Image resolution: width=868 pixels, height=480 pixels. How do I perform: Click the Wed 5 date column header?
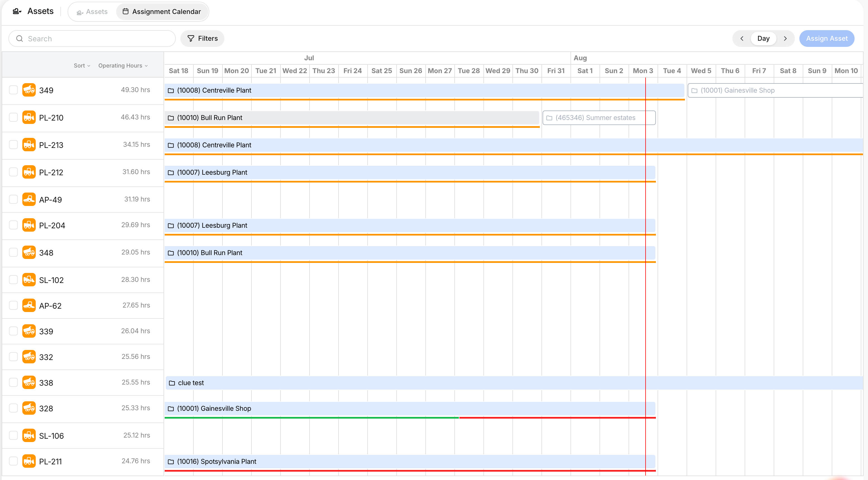pyautogui.click(x=701, y=71)
